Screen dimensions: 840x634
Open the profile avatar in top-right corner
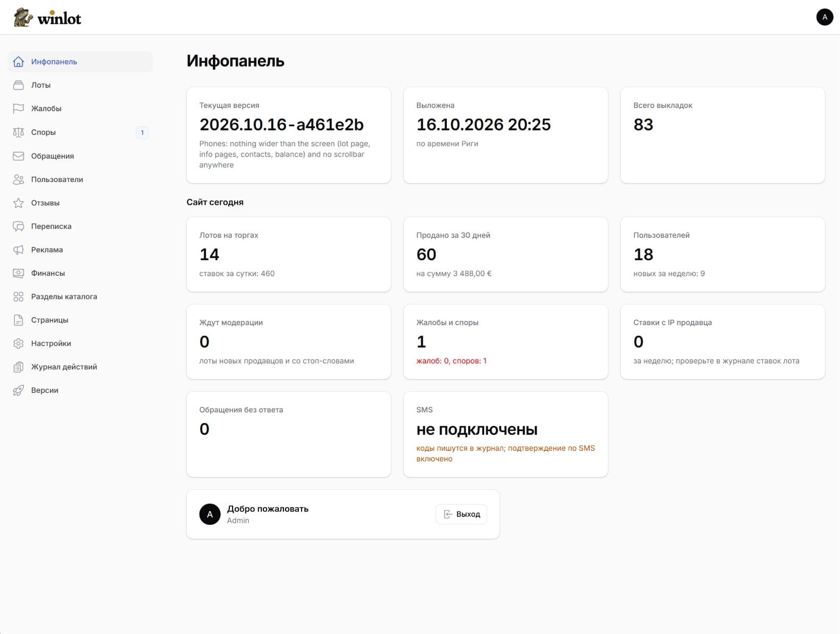825,17
